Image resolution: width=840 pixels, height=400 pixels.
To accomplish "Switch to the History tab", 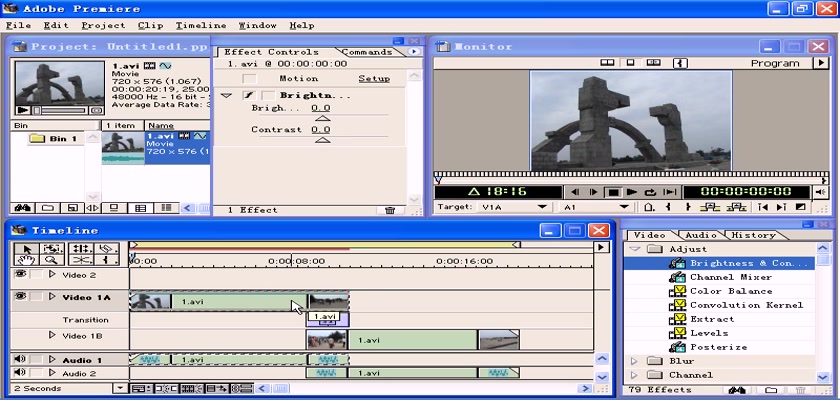I will (x=753, y=235).
